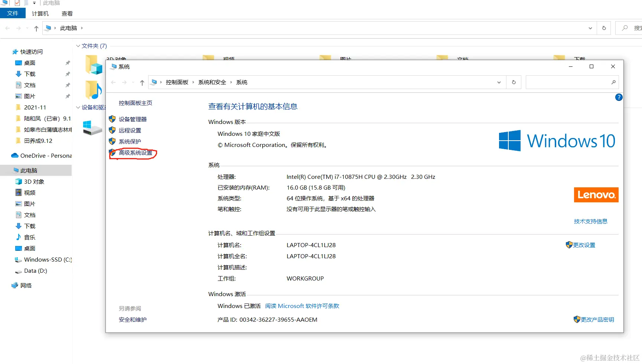Select 快速访问 in File Explorer navigation pane
Screen dimensions: 642x364
pyautogui.click(x=32, y=52)
